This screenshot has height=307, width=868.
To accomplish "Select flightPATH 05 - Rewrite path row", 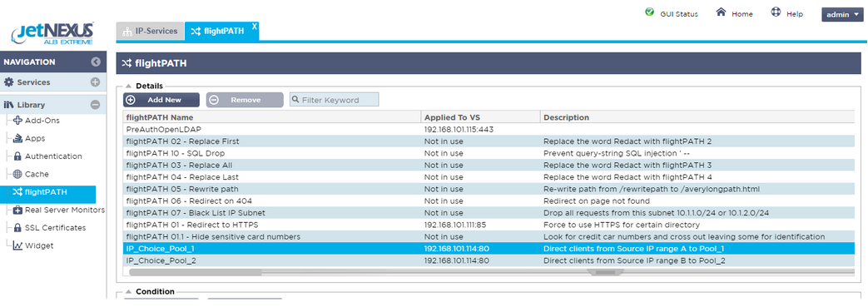I will [489, 189].
